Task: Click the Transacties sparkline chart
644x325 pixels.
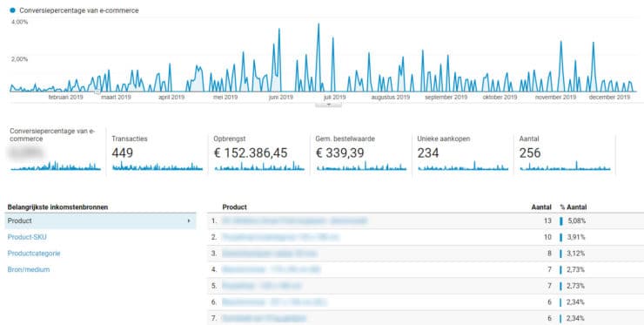Action: click(158, 166)
